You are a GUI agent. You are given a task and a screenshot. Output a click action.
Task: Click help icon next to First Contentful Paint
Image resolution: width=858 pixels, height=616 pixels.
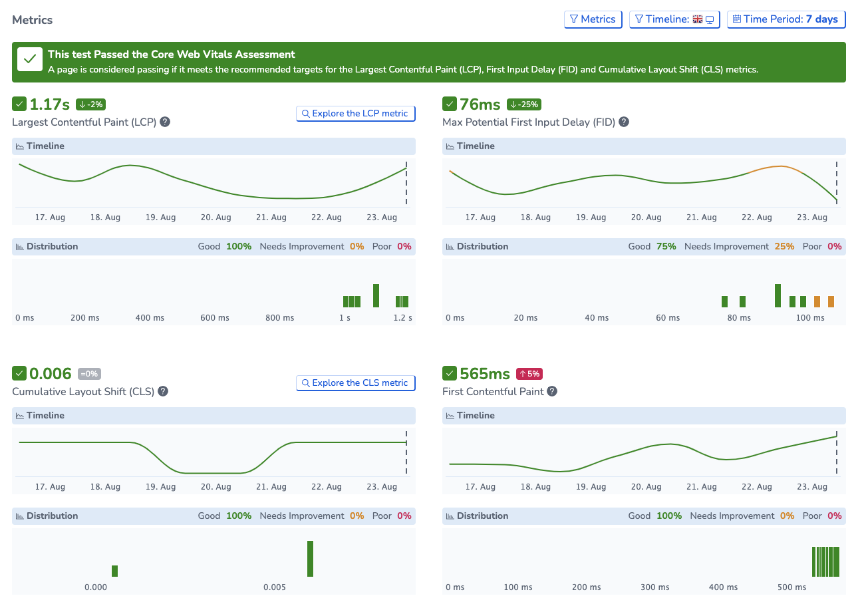tap(552, 391)
